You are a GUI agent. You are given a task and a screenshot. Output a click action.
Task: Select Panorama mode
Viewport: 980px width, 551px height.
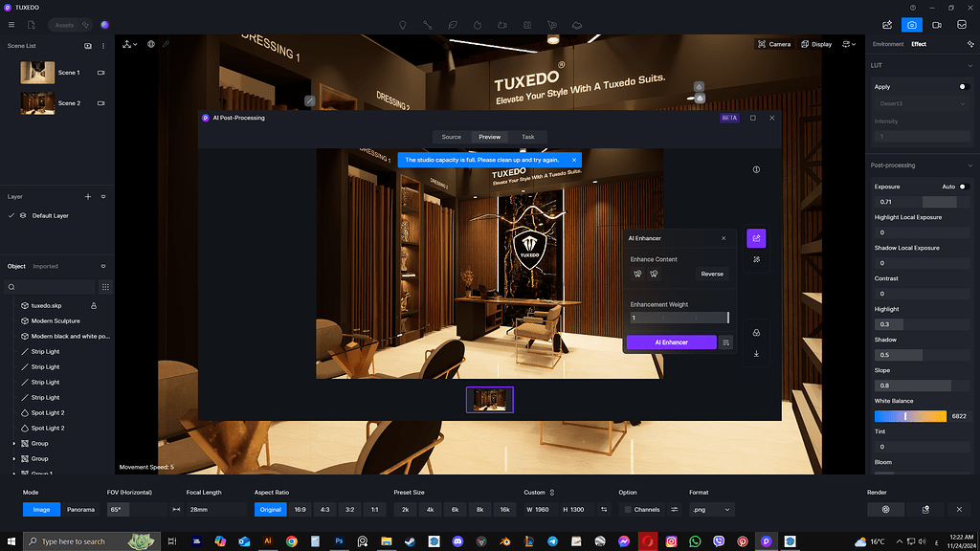[80, 510]
